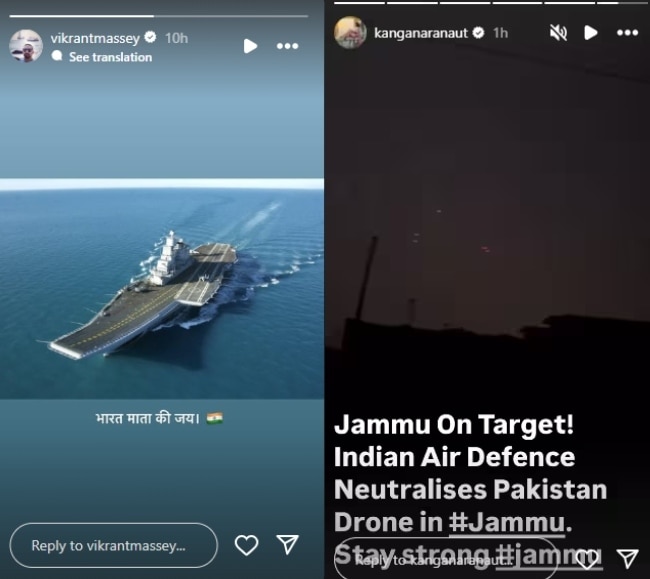The image size is (650, 579).
Task: Open vikrantmassey profile picture
Action: coord(26,46)
